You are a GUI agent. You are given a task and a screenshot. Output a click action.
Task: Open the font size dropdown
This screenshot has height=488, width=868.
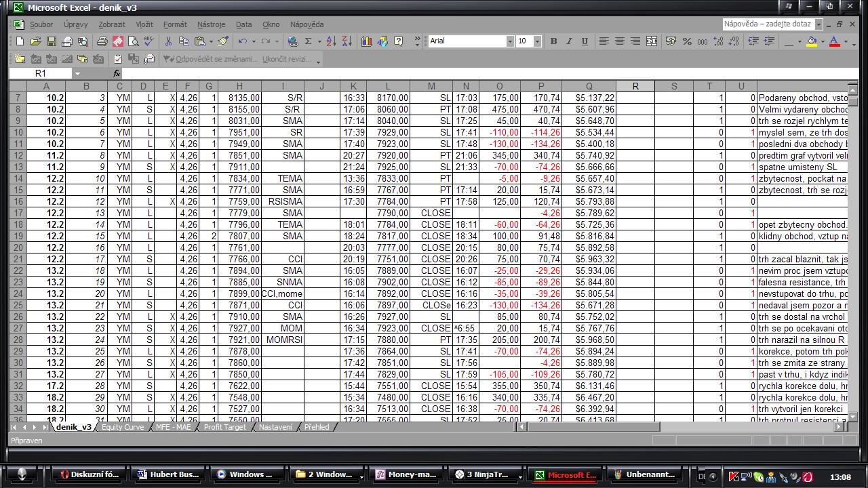[x=537, y=41]
